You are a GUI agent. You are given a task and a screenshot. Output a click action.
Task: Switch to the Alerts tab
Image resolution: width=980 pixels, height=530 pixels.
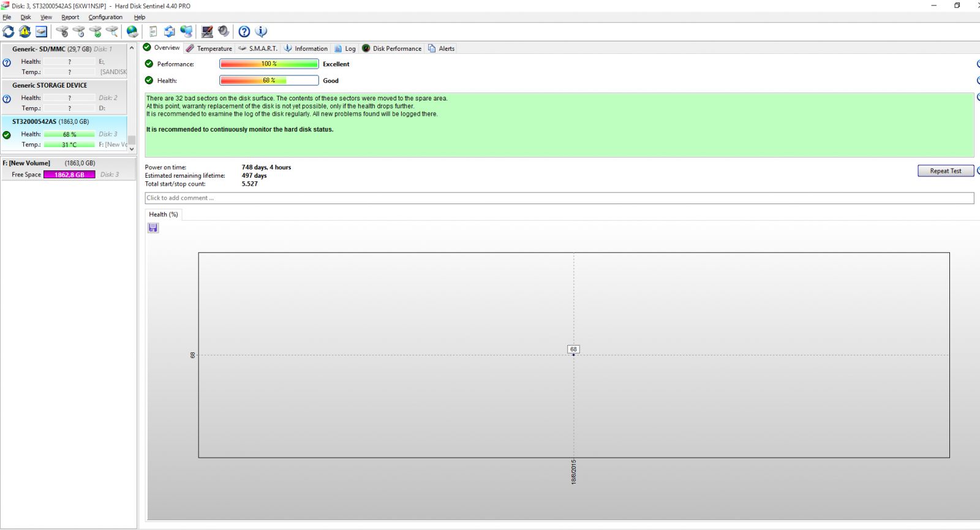click(x=441, y=48)
